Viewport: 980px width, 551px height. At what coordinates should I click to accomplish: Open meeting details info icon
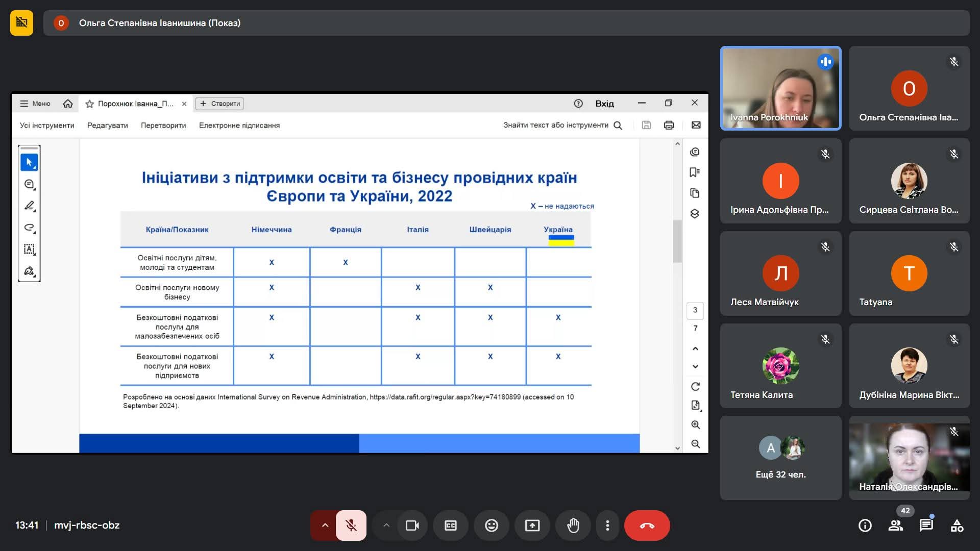click(865, 525)
